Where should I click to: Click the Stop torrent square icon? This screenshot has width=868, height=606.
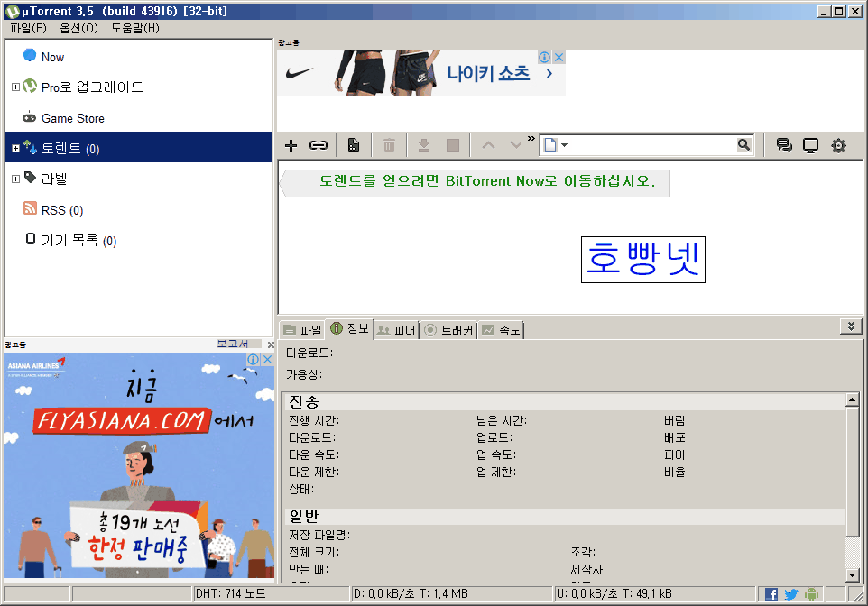453,145
